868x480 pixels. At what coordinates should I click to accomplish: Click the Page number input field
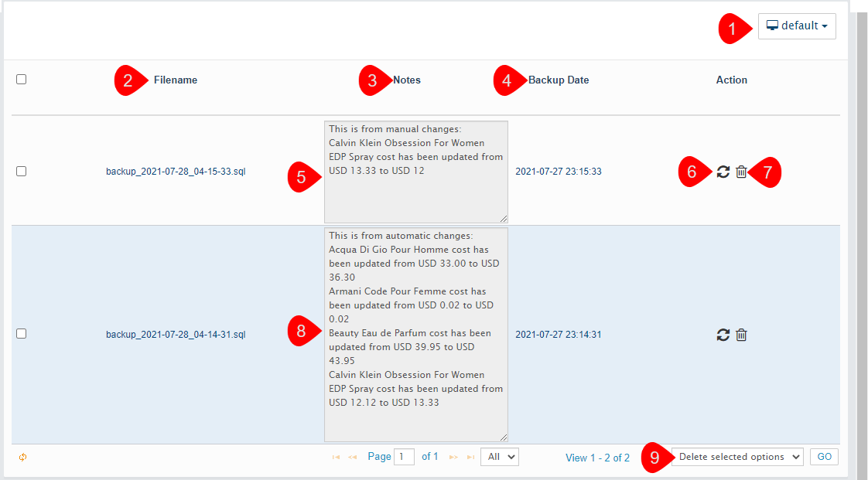point(404,457)
